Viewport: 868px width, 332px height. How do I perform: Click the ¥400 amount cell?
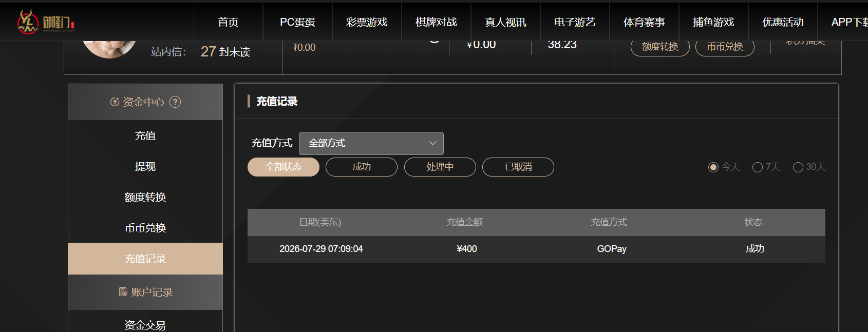467,249
